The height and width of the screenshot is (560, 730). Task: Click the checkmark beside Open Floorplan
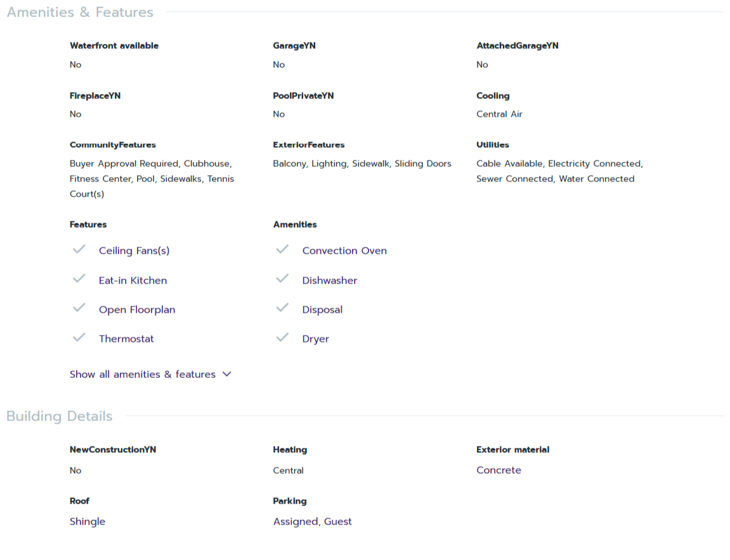pos(79,308)
